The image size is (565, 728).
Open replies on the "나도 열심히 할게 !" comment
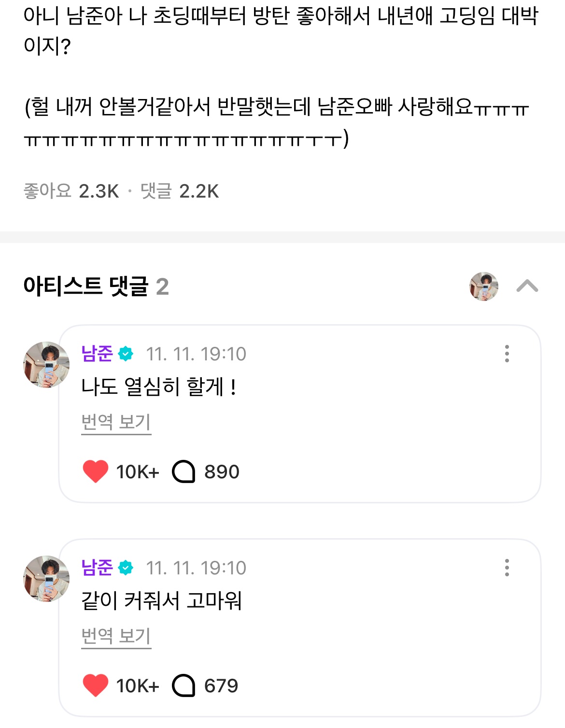[184, 471]
